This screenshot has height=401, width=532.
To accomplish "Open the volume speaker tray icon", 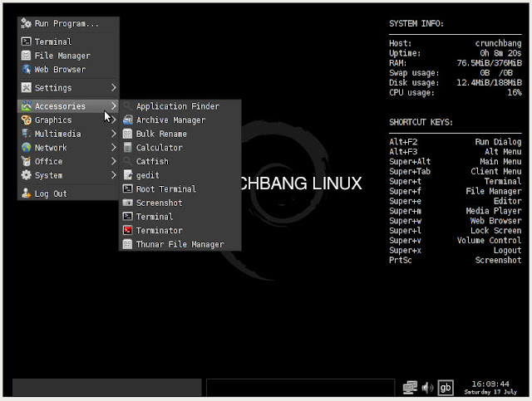I will point(427,388).
